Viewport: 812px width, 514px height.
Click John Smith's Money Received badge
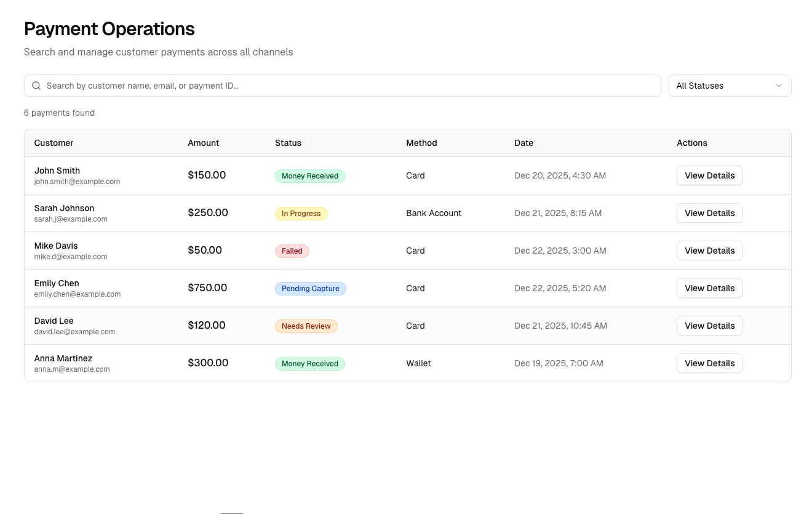(309, 176)
